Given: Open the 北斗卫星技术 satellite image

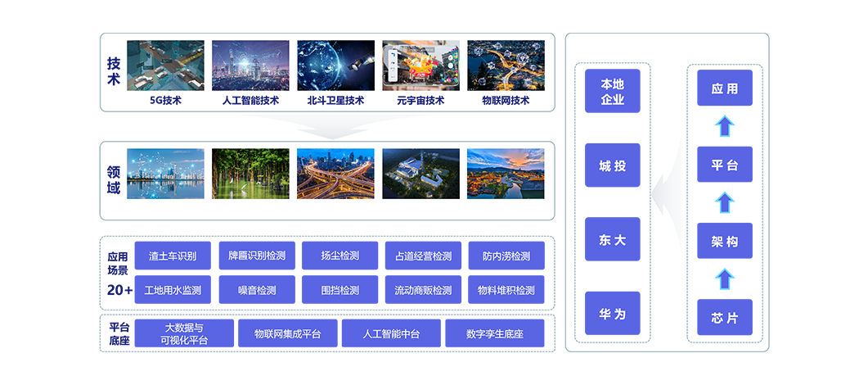Looking at the screenshot, I should 335,66.
